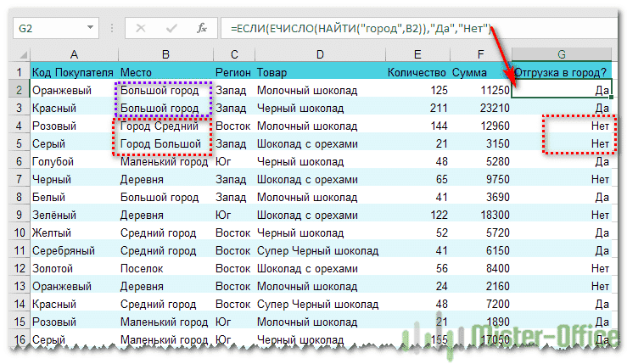Click the Enter checkmark icon in formula bar
Screen dimensions: 627x364
point(173,28)
